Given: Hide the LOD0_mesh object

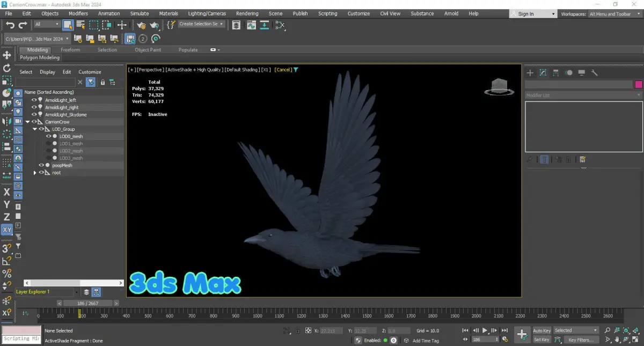Looking at the screenshot, I should 48,136.
